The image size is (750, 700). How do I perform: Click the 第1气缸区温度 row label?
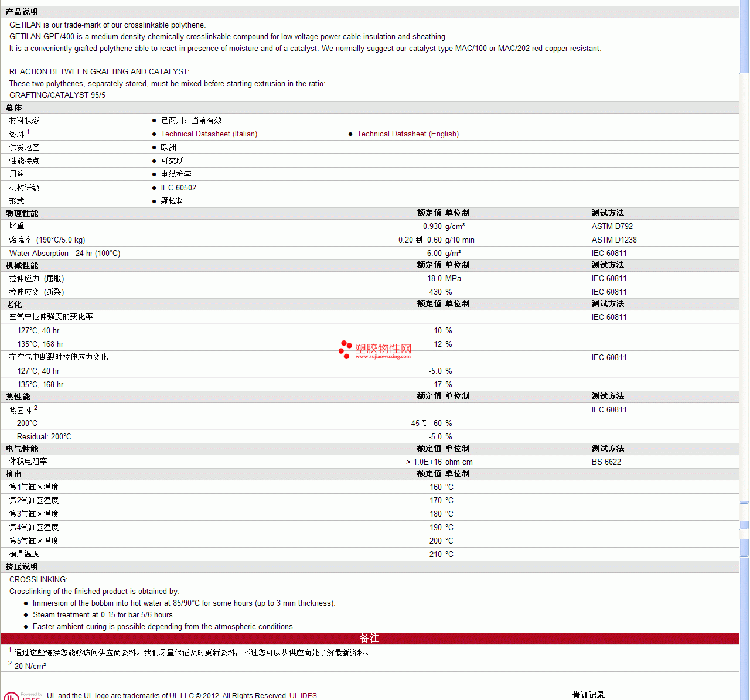pyautogui.click(x=34, y=487)
